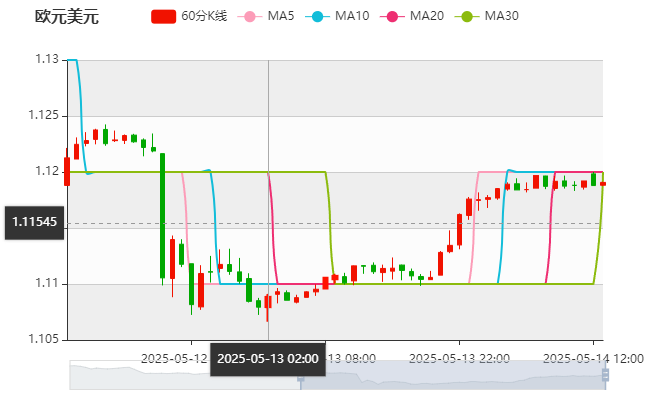This screenshot has height=400, width=670.
Task: Click the cyan MA10 legend marker
Action: coord(318,17)
